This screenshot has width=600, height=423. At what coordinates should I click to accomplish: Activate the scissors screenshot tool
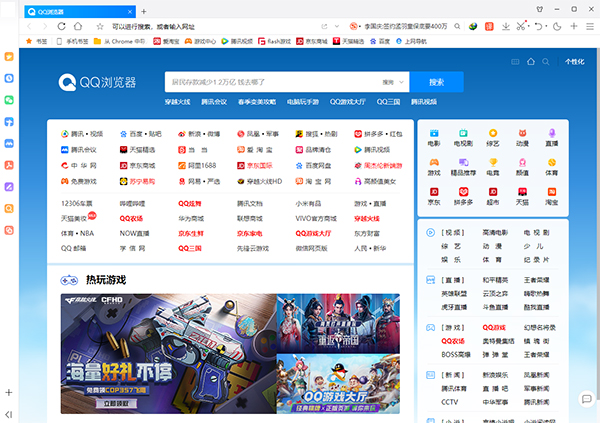click(x=520, y=26)
